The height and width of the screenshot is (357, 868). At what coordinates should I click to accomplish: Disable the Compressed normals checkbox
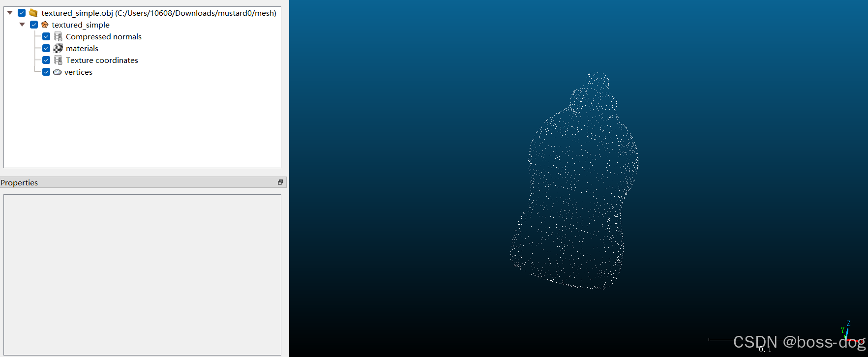(x=46, y=36)
